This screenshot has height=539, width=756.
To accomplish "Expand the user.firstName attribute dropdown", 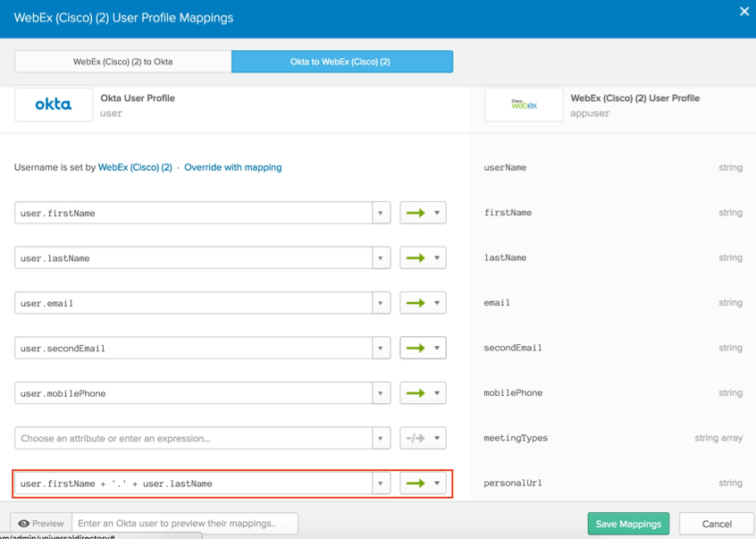I will [382, 213].
